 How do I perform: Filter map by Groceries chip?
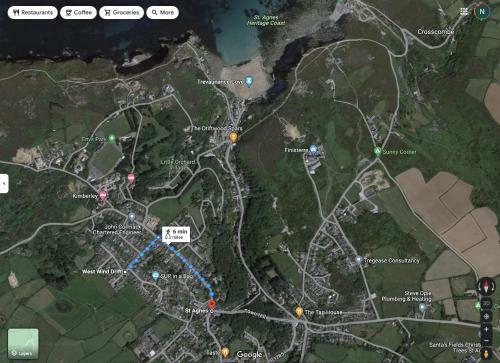point(122,13)
